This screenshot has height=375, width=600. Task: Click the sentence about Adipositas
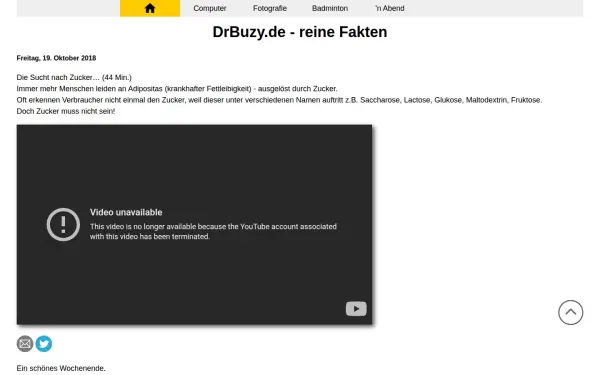pos(177,89)
